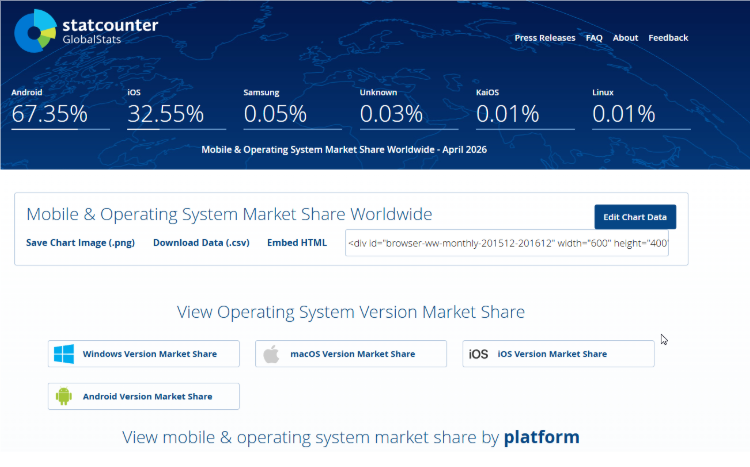The height and width of the screenshot is (467, 750).
Task: Click the Unknown 0.03% stat
Action: coord(408,109)
